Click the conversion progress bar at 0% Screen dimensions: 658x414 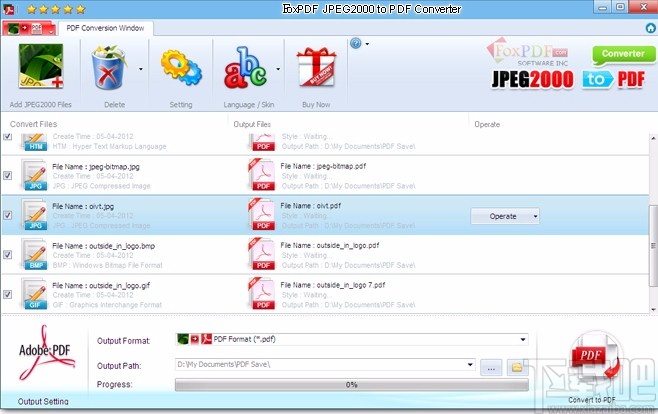coord(352,385)
